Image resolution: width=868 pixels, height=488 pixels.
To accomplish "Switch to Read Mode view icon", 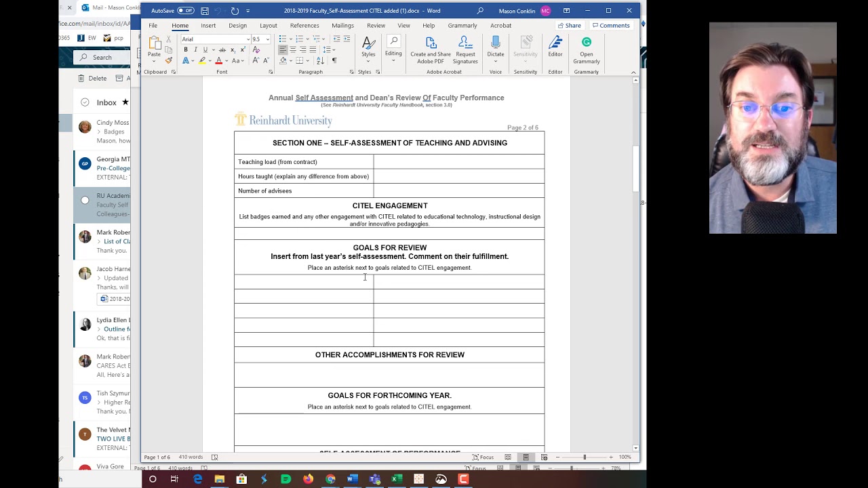I will point(507,457).
